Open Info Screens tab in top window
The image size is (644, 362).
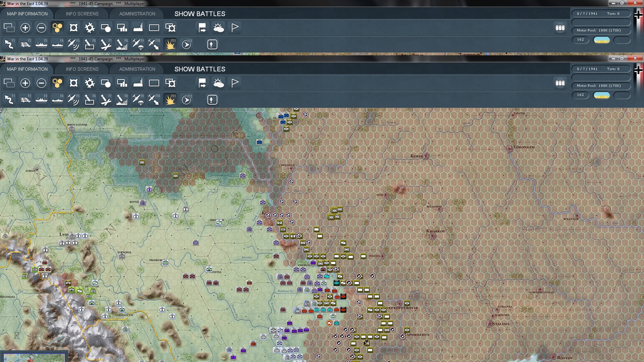coord(82,14)
